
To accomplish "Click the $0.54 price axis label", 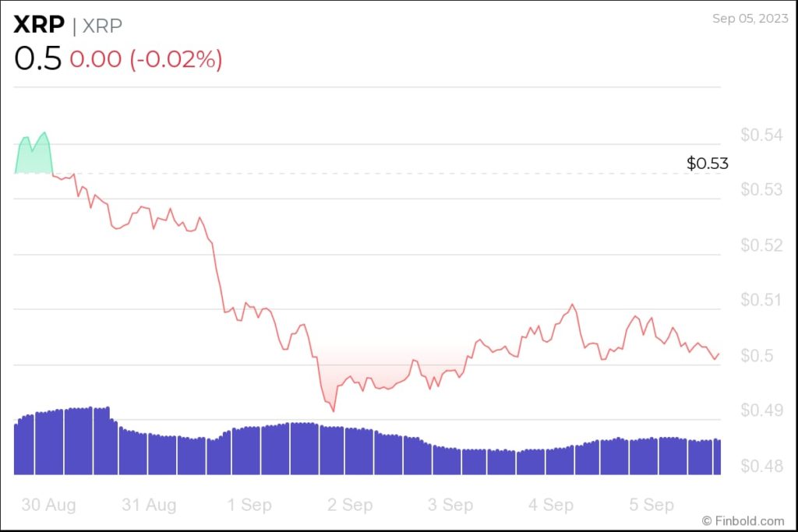I will coord(761,136).
